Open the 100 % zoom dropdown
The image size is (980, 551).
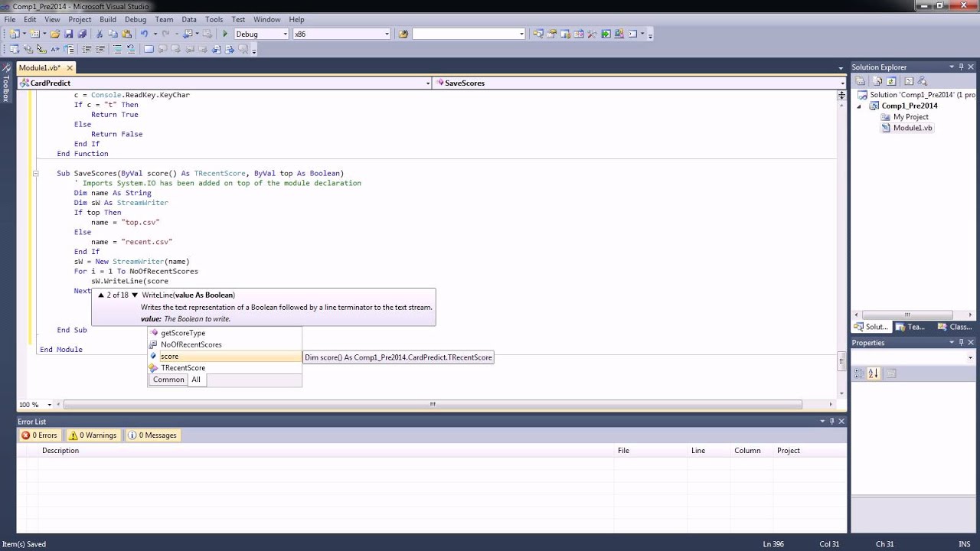pyautogui.click(x=49, y=405)
